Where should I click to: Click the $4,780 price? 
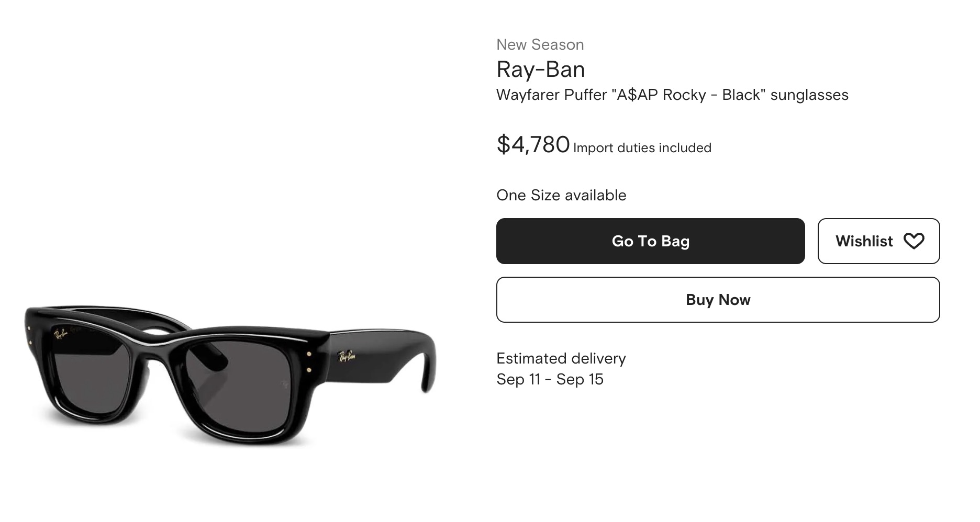(x=533, y=144)
